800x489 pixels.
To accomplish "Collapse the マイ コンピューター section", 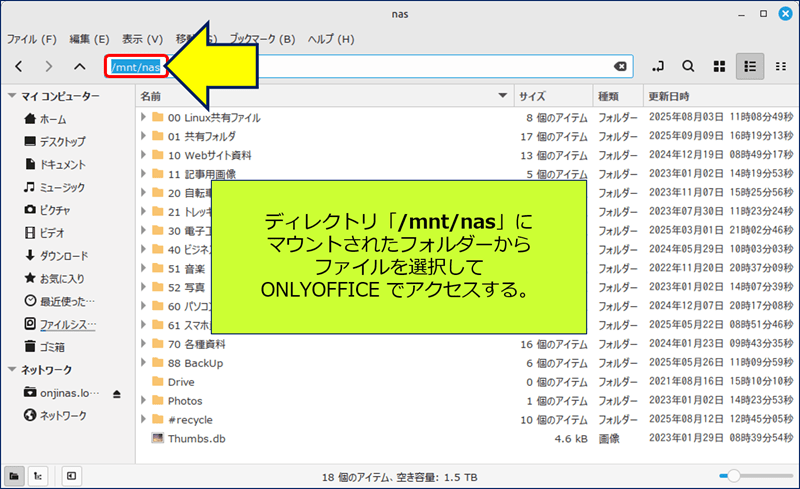I will click(x=12, y=96).
